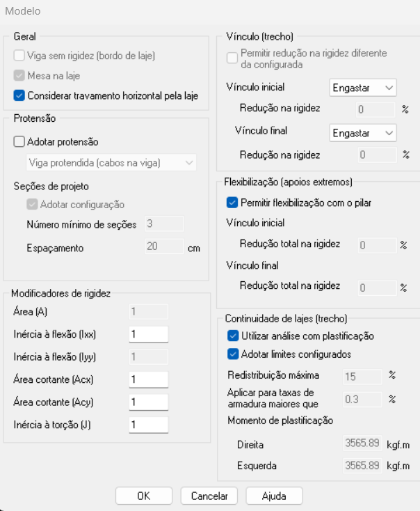The image size is (420, 511).
Task: Click the Redistribuição máxima value field
Action: click(x=362, y=376)
